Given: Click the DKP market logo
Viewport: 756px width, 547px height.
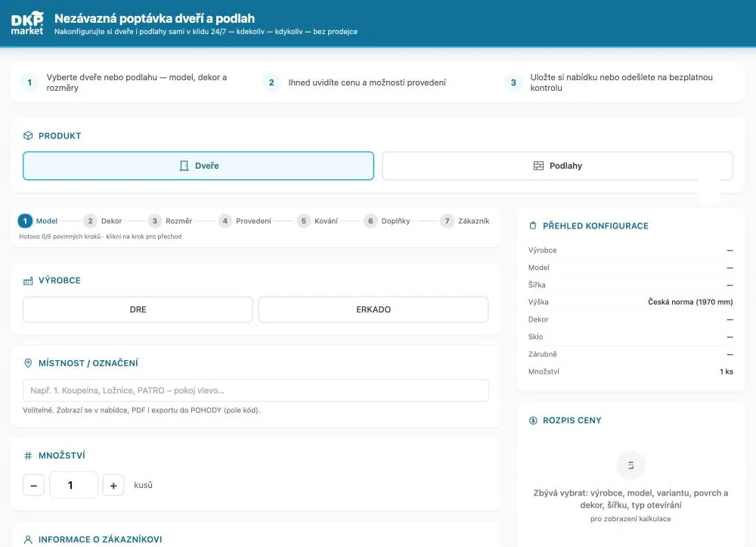Looking at the screenshot, I should pos(27,23).
